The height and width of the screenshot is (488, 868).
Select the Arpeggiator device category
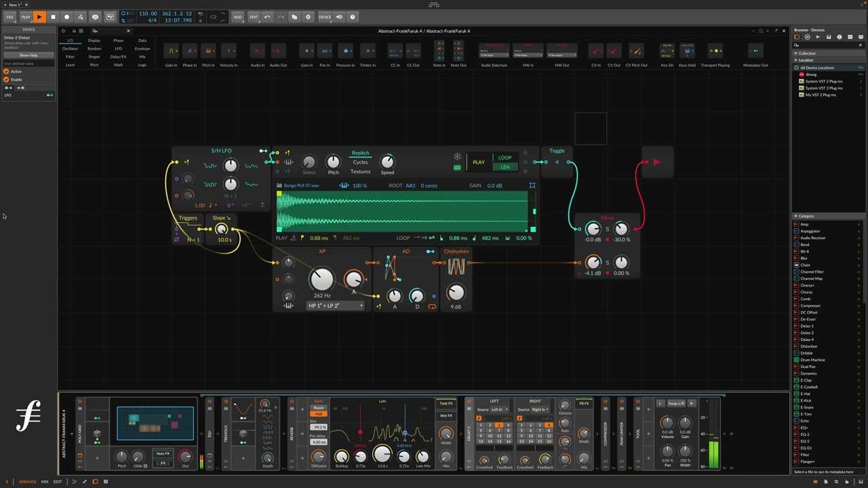(x=829, y=231)
